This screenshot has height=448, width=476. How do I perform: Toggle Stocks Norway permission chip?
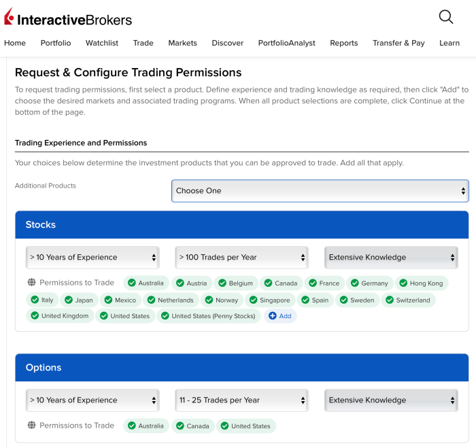[x=222, y=300]
